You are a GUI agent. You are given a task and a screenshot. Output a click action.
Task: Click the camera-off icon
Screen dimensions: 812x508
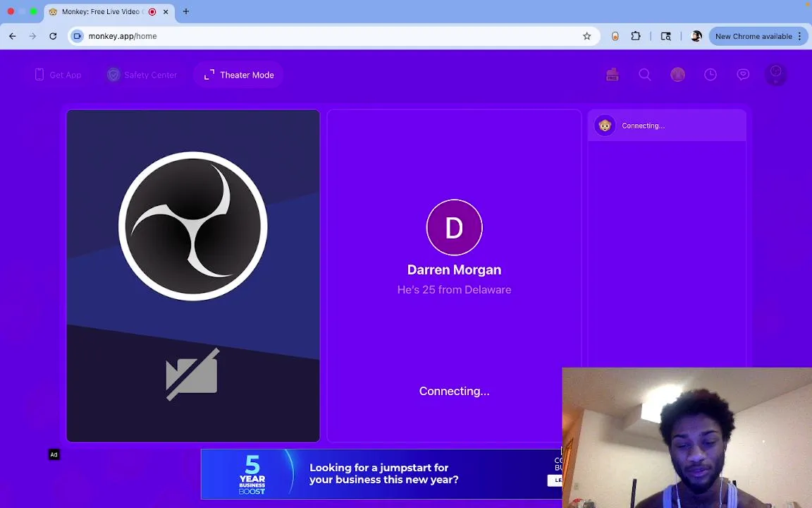192,374
